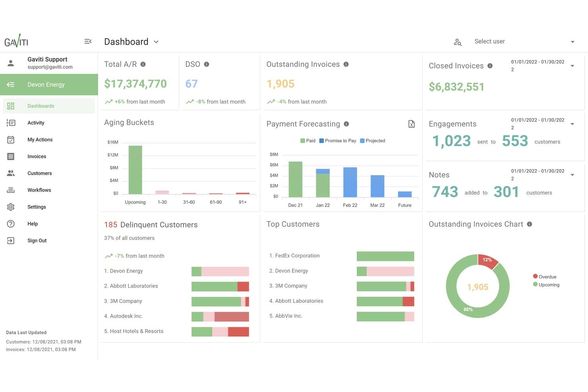
Task: Click the Customers people icon
Action: [x=11, y=173]
